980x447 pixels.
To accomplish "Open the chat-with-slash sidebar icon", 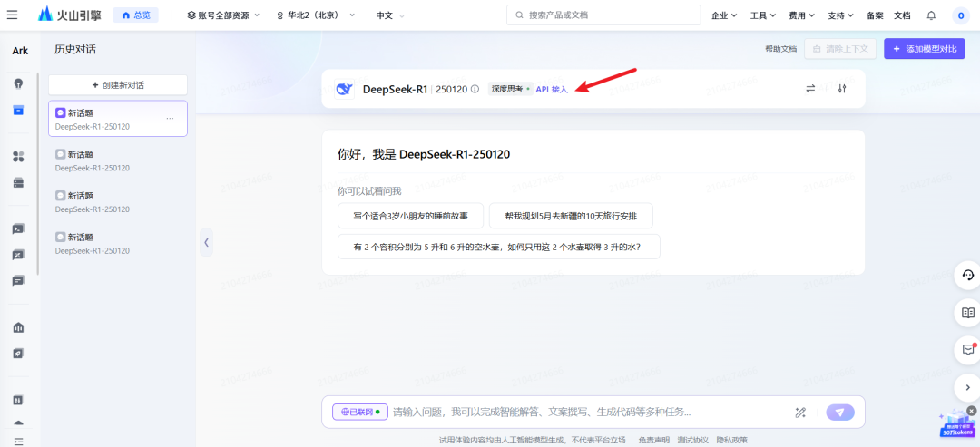I will [x=19, y=255].
